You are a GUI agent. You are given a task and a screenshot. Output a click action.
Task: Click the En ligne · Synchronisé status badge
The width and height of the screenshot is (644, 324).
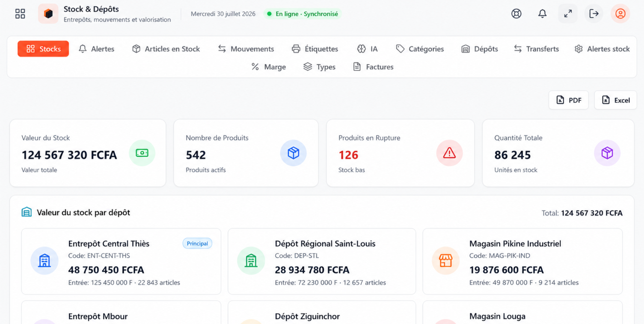(x=303, y=14)
